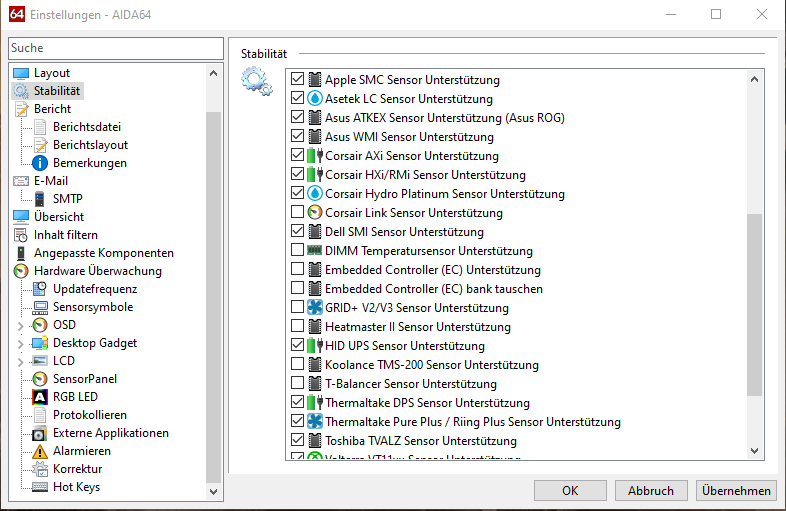This screenshot has height=511, width=786.
Task: Enable Corsair Link Sensor Unterstützung checkbox
Action: (297, 212)
